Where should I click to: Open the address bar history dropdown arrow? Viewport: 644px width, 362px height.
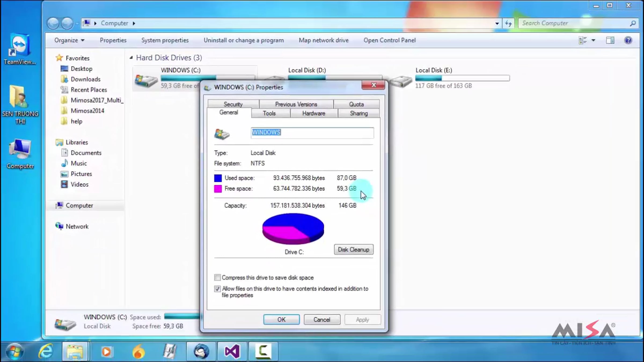click(x=497, y=24)
